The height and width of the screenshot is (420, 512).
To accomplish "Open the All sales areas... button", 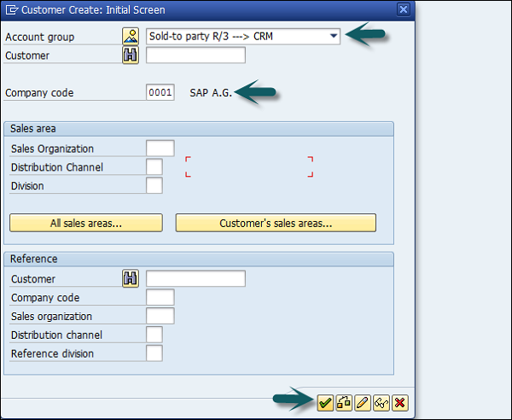I will pyautogui.click(x=85, y=223).
